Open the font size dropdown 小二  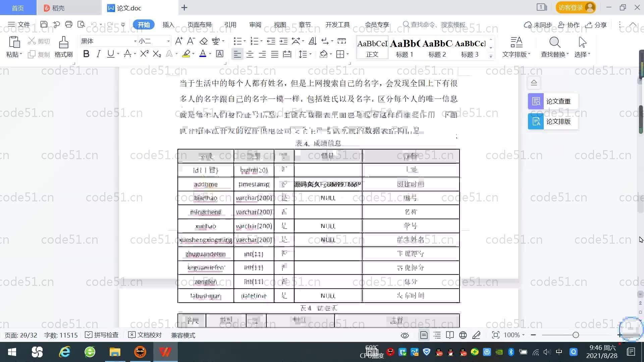(x=168, y=41)
